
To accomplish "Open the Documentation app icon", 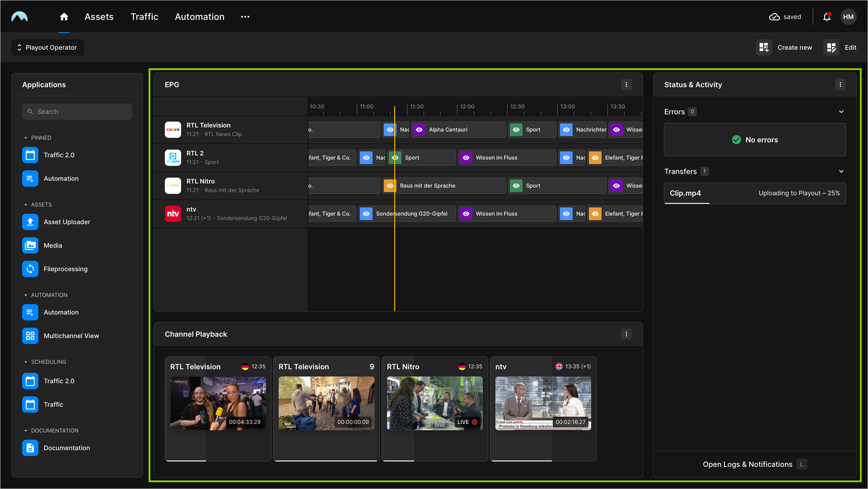I will (30, 448).
